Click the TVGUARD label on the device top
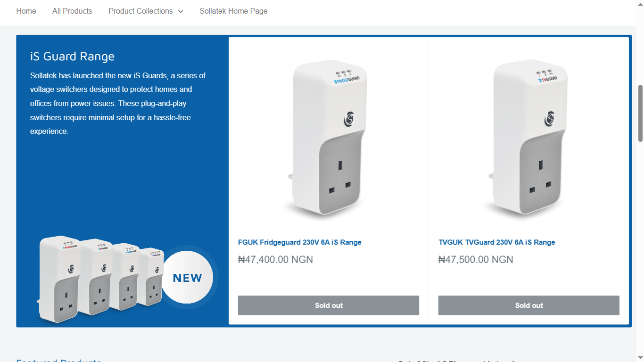The width and height of the screenshot is (644, 362). [549, 79]
